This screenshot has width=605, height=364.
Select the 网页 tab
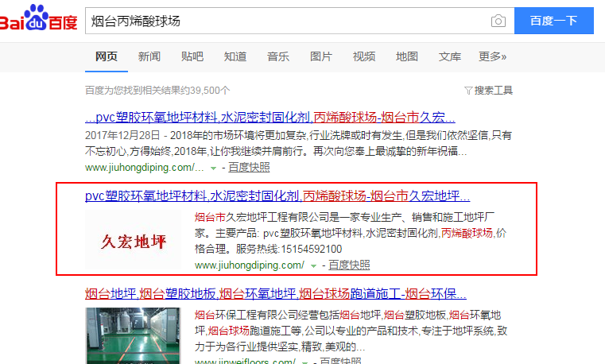pyautogui.click(x=106, y=56)
